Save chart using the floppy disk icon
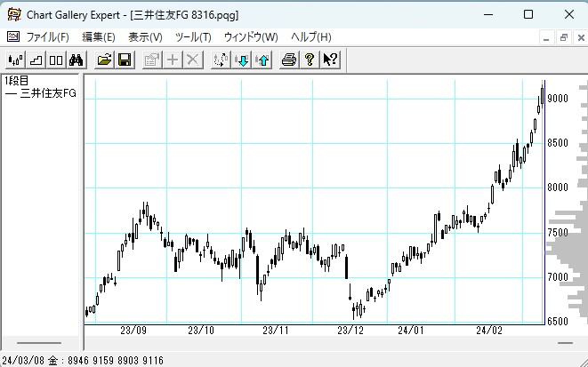 [125, 60]
